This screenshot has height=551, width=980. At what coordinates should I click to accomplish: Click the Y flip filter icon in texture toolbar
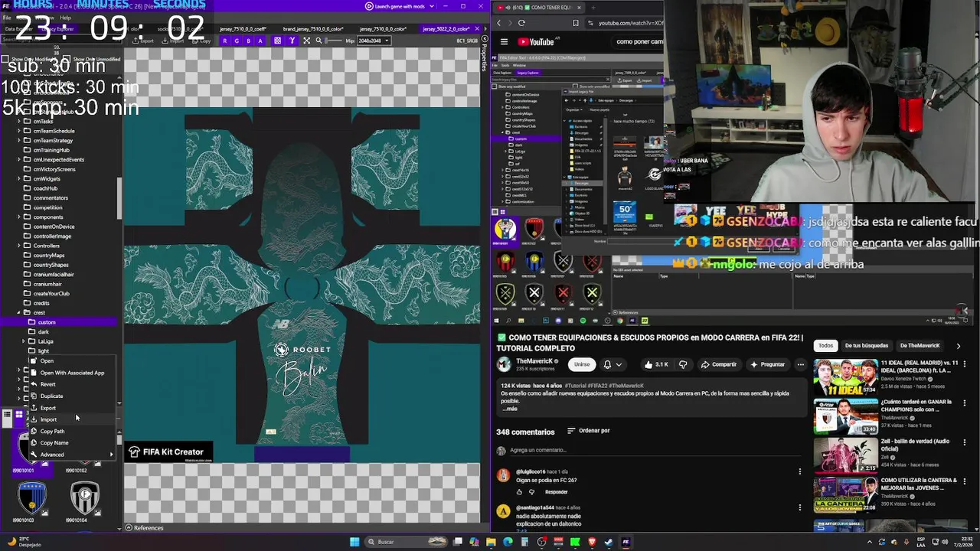292,41
